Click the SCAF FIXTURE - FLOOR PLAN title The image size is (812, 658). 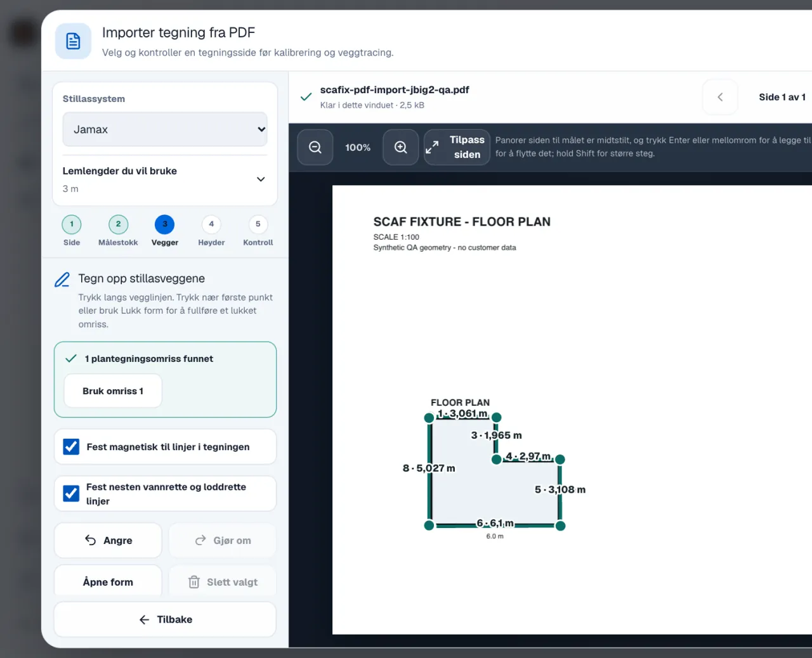click(462, 222)
